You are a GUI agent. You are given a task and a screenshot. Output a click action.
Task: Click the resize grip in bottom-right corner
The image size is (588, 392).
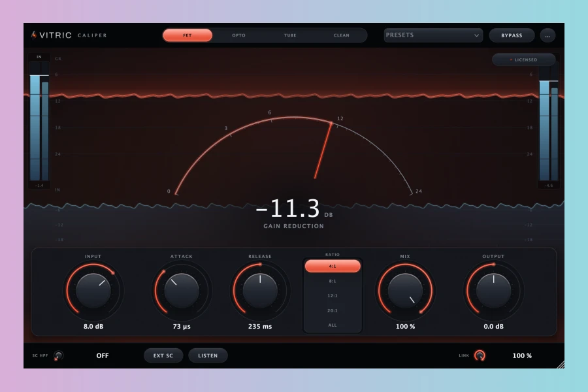(x=561, y=365)
